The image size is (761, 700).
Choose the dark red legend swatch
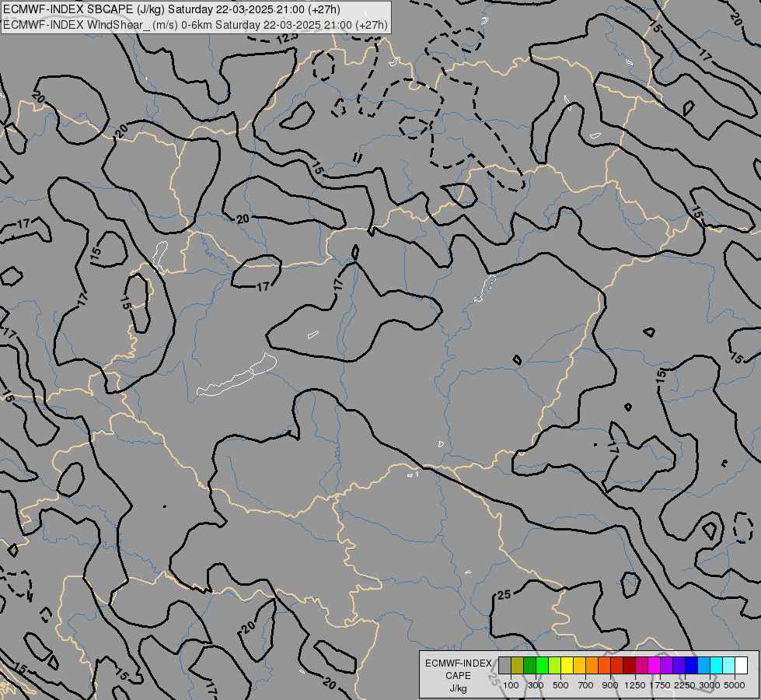point(629,666)
